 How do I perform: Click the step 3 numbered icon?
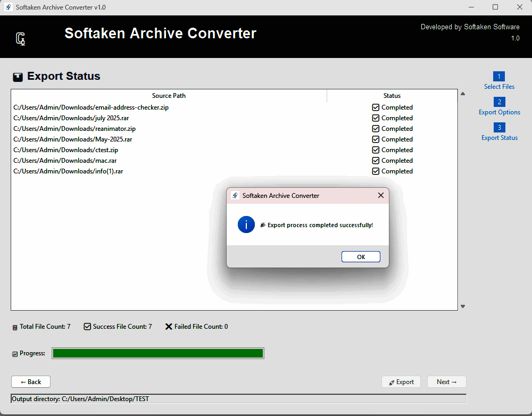point(499,127)
